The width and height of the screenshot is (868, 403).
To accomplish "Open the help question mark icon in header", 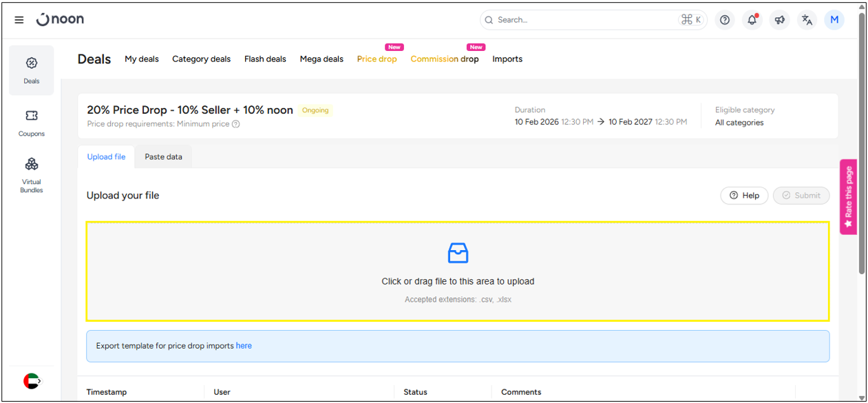I will pos(724,20).
